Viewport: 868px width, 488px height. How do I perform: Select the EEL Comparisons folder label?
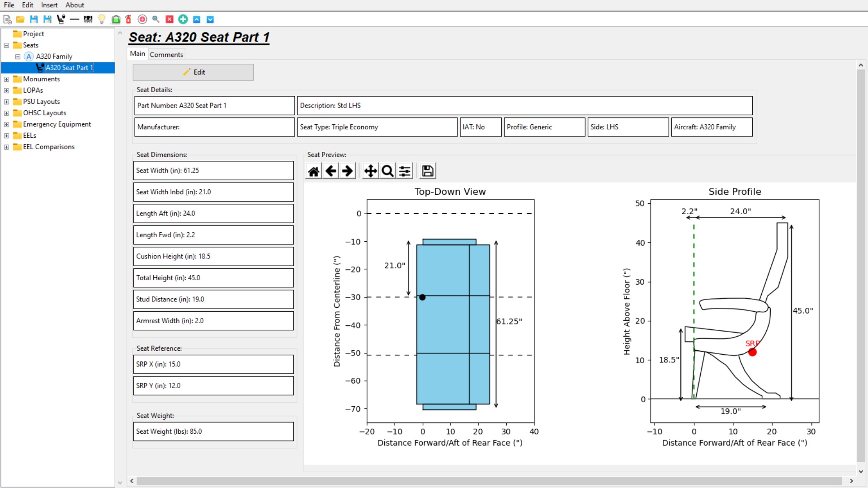click(49, 147)
